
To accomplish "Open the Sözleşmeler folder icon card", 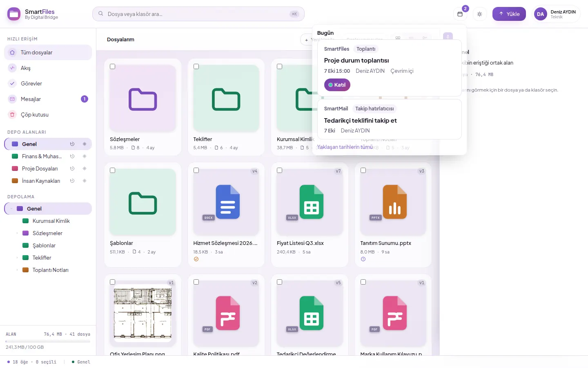I will (x=143, y=98).
